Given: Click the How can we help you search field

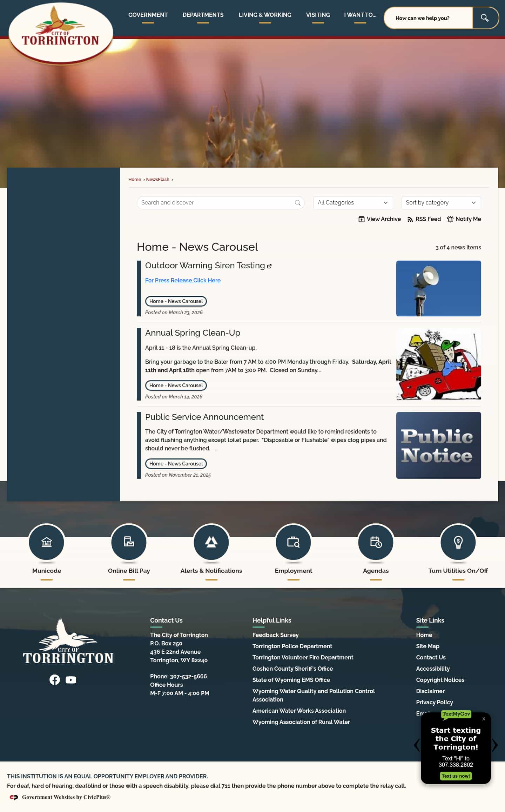Looking at the screenshot, I should 429,18.
